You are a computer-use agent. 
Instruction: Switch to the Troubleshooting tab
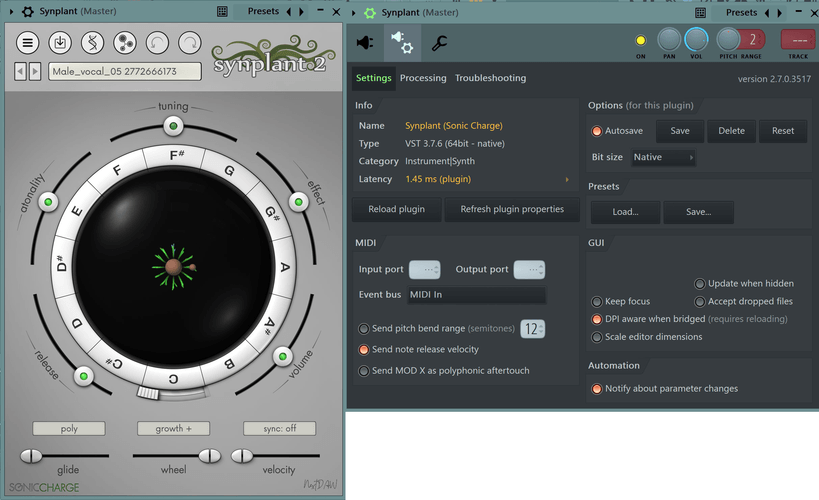pyautogui.click(x=490, y=78)
